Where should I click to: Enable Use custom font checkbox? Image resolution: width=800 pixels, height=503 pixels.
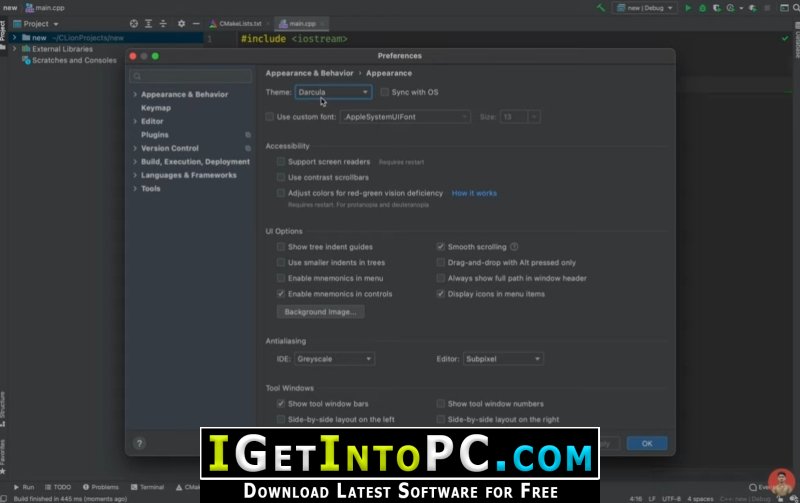269,117
